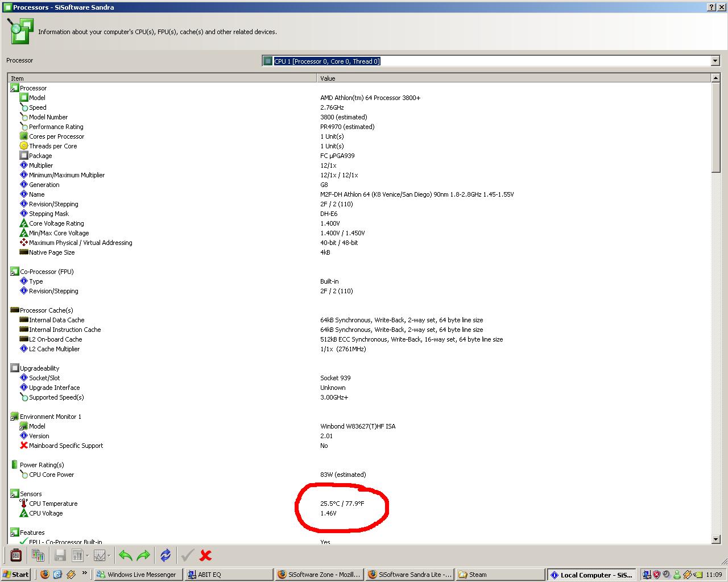728x582 pixels.
Task: Open the line graph icon dropdown arrow
Action: 109,555
